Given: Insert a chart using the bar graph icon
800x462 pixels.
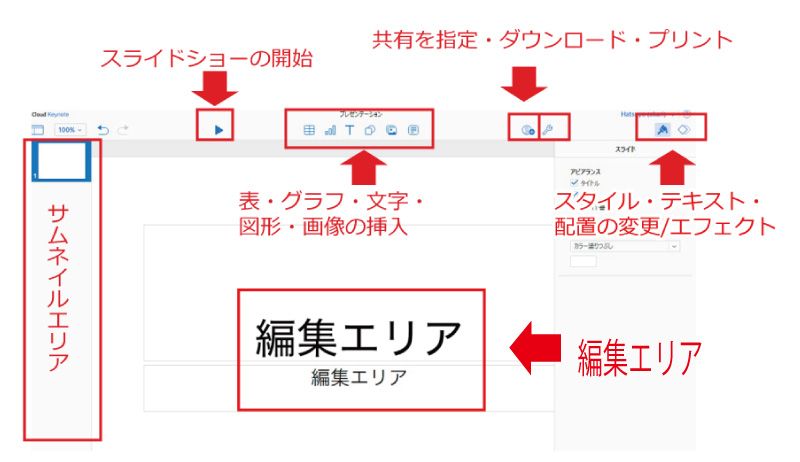Looking at the screenshot, I should (330, 130).
